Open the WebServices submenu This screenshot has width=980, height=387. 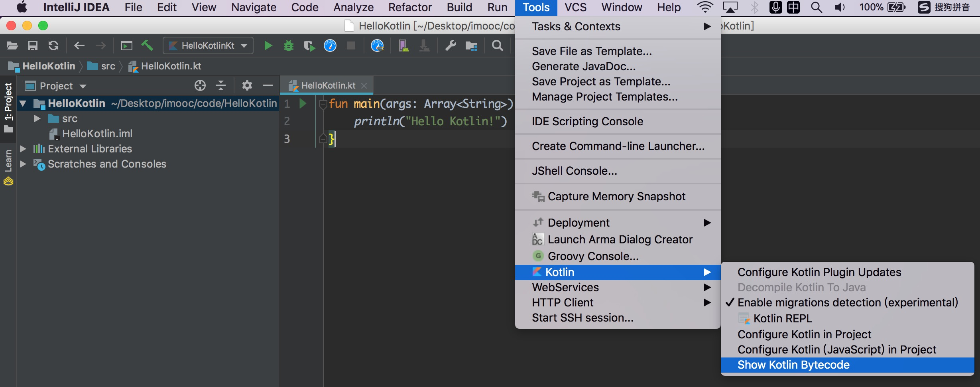(618, 287)
